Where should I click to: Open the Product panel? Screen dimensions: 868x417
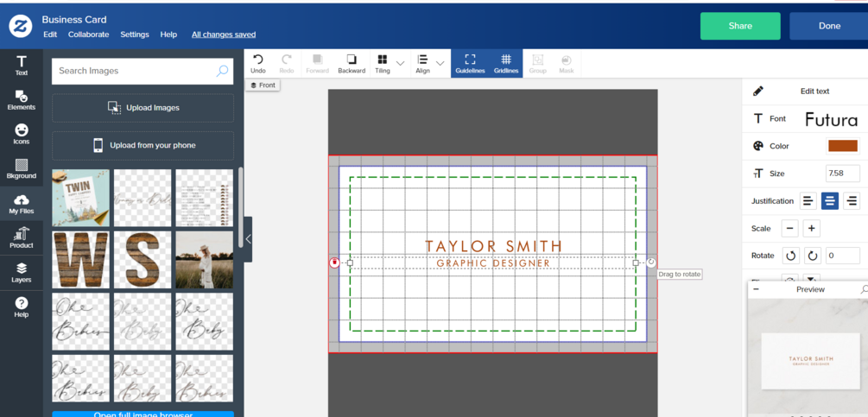[x=21, y=237]
